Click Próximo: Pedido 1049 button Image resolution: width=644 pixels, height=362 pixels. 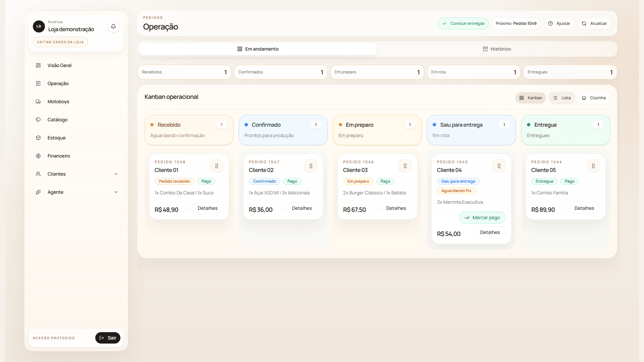coord(516,23)
